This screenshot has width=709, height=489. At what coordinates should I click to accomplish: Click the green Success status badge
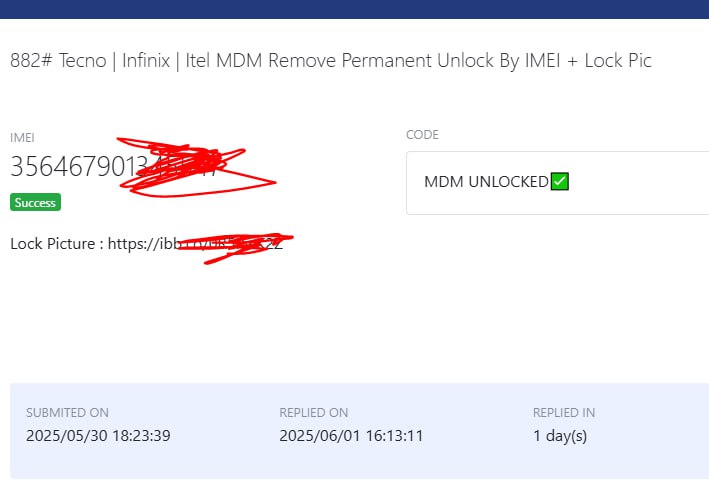tap(35, 202)
